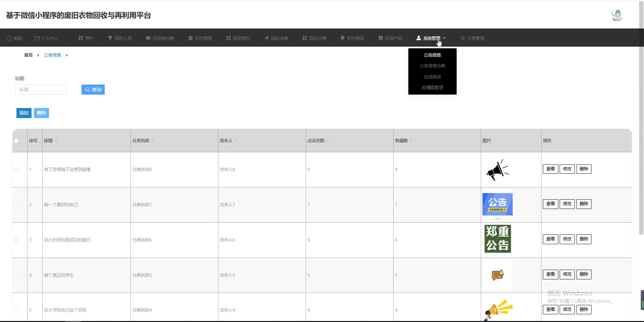Viewport: 644px width, 322px height.
Task: Select the 旧衣物分类 nav icon
Action: [148, 38]
